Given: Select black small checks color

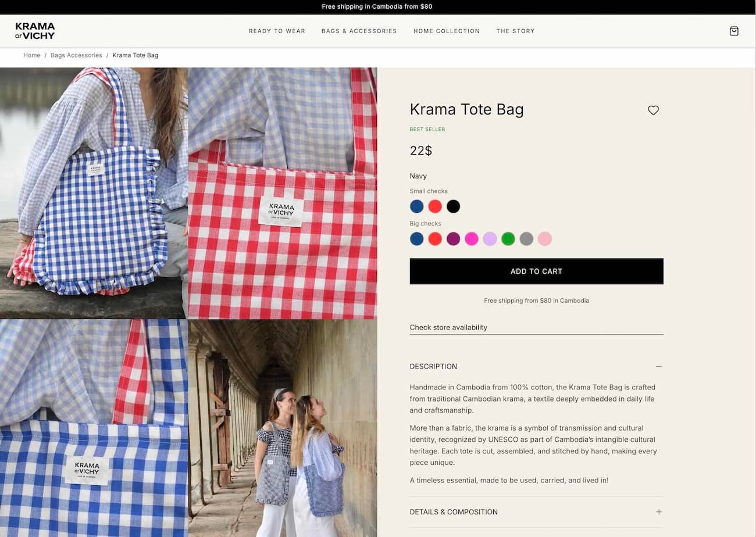Looking at the screenshot, I should 454,206.
